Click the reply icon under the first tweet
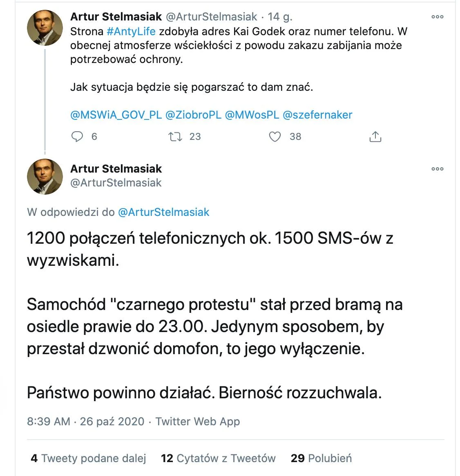 click(x=77, y=137)
